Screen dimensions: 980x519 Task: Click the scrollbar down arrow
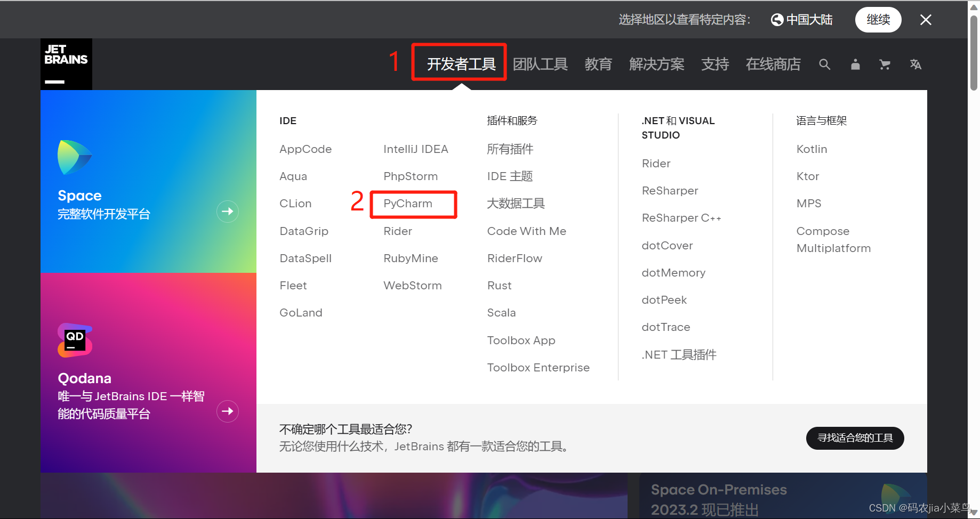pos(974,513)
